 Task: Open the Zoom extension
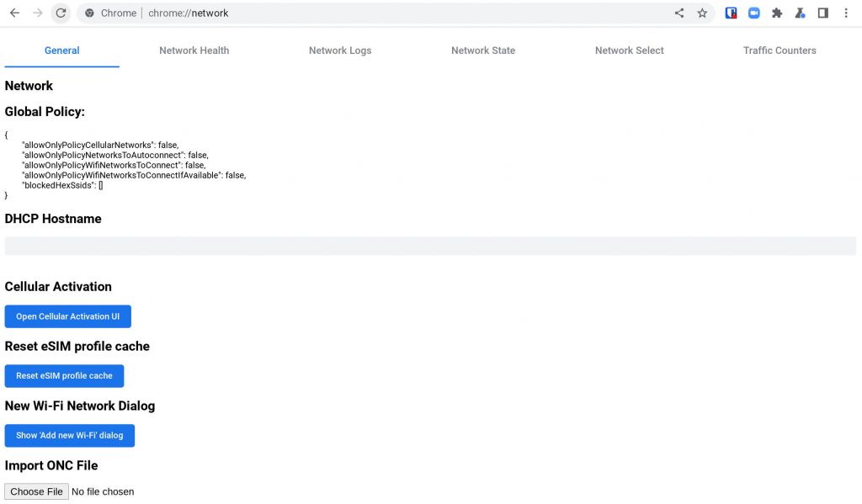[x=754, y=13]
